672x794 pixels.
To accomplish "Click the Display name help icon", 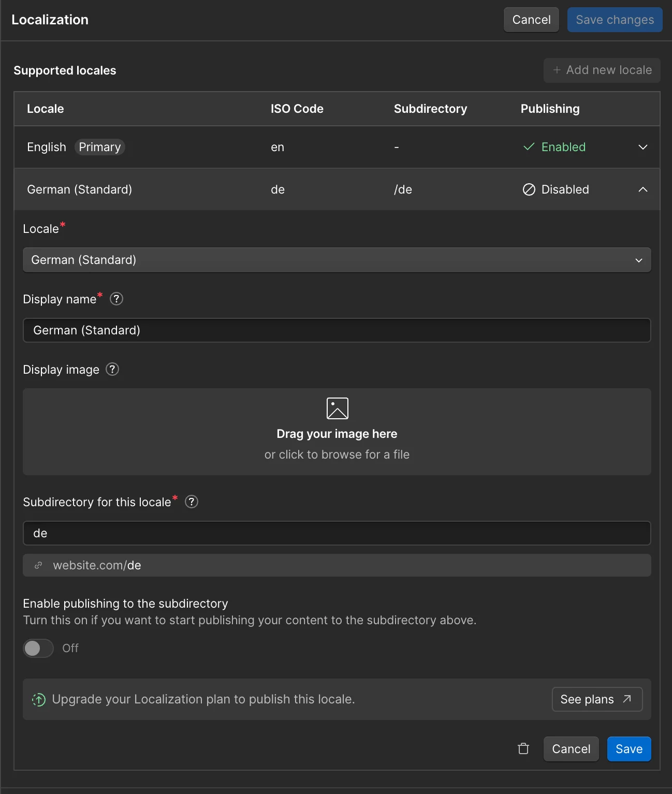I will point(116,299).
